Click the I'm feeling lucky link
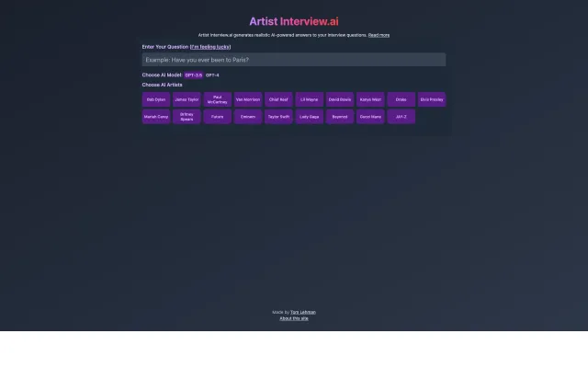 pos(210,47)
